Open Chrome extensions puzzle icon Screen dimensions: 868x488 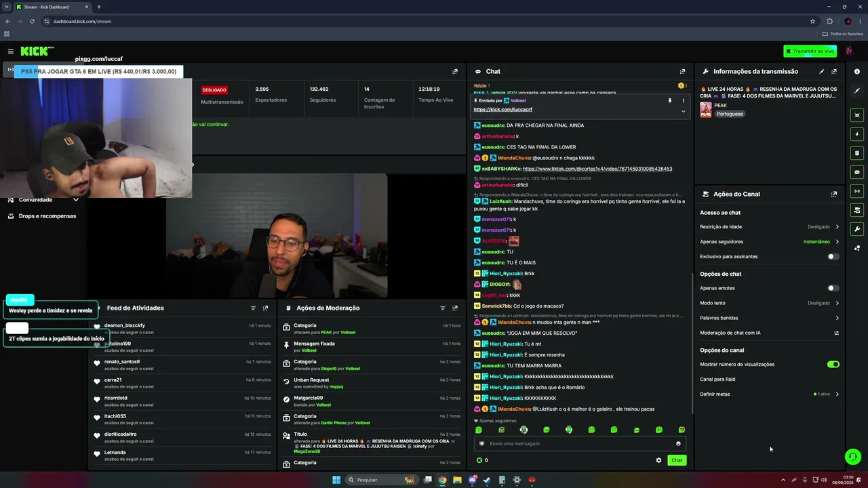(829, 21)
